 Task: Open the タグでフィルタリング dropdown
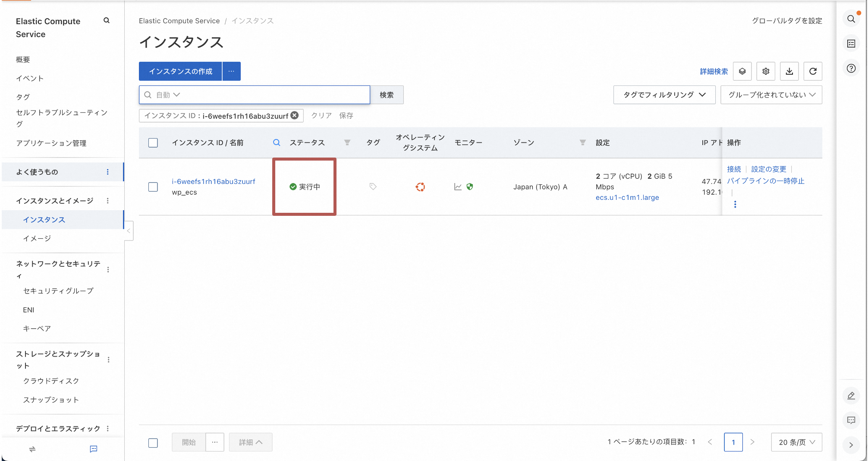[664, 95]
